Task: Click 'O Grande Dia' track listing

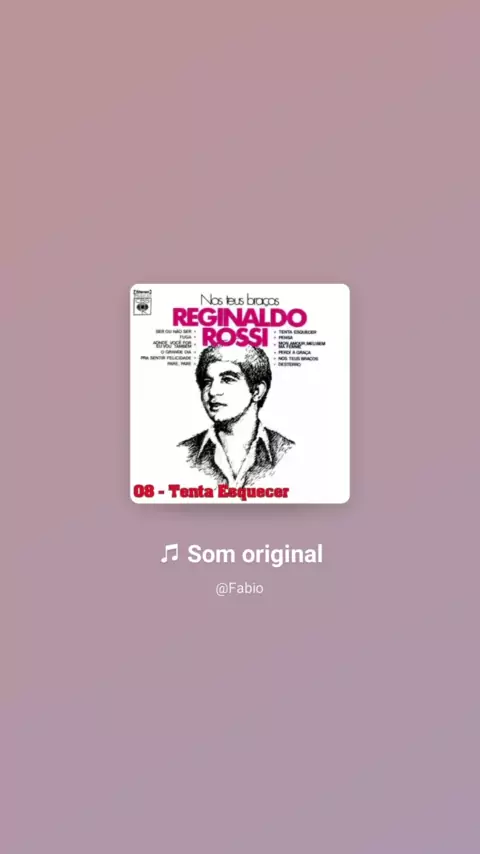Action: pos(176,352)
